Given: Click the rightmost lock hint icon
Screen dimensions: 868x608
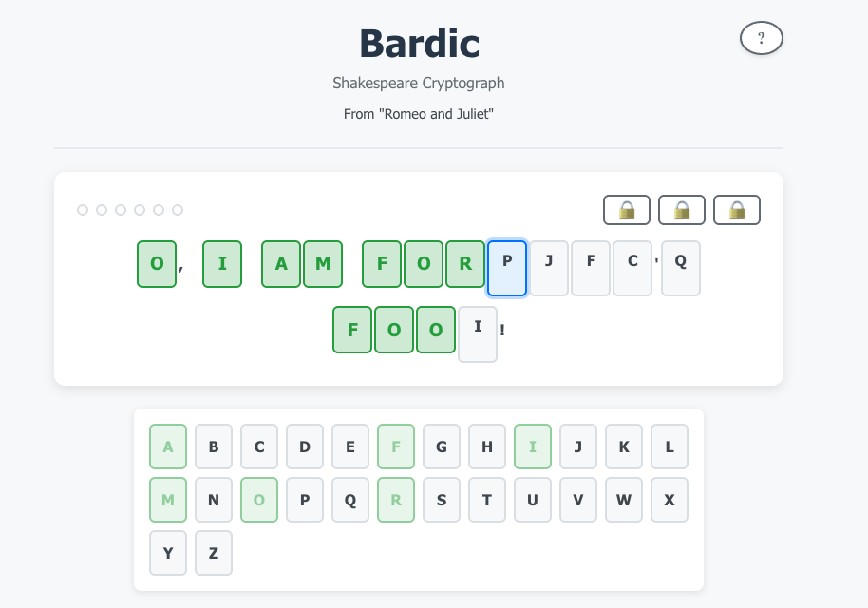Looking at the screenshot, I should (737, 210).
